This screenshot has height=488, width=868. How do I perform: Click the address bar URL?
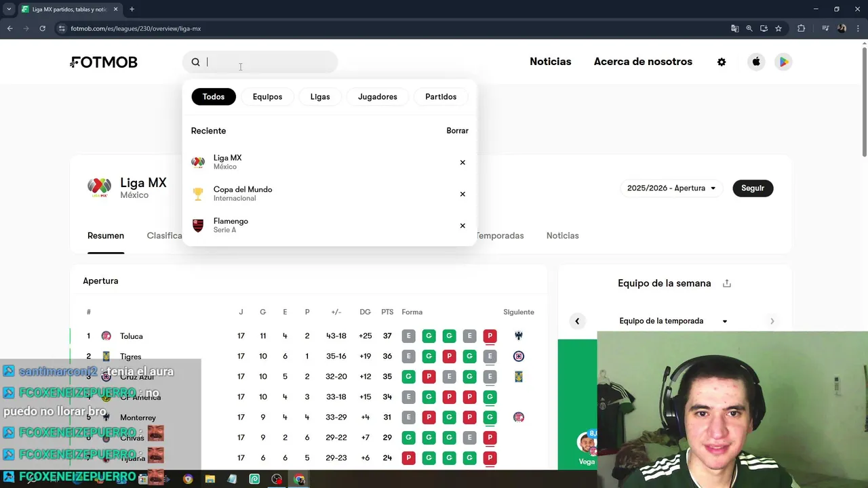136,28
